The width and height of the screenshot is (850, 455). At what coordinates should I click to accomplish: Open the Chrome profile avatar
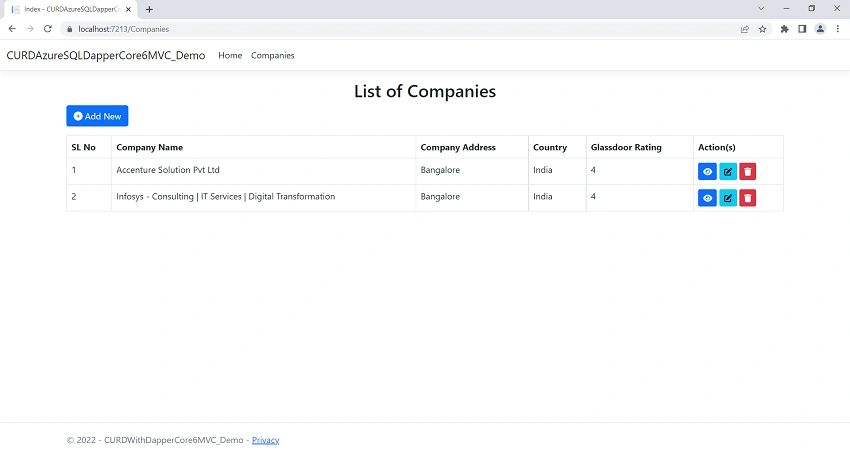coord(820,29)
